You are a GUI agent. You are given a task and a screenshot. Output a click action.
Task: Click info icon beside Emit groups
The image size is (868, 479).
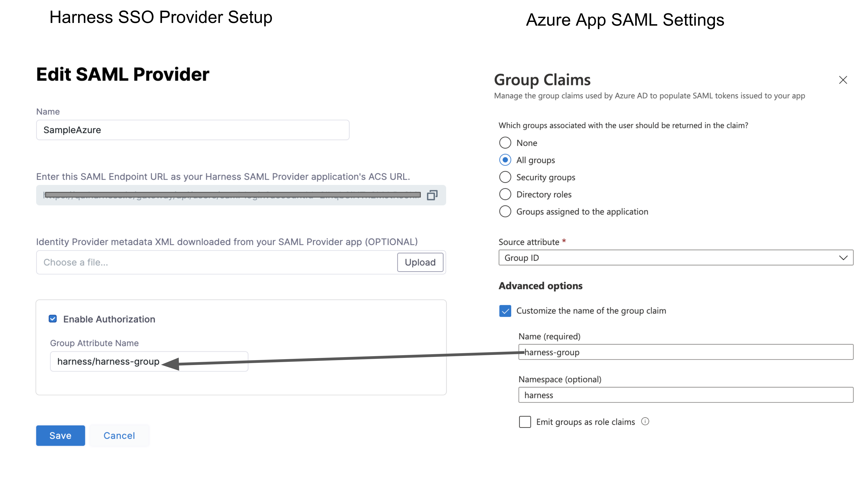pyautogui.click(x=645, y=421)
